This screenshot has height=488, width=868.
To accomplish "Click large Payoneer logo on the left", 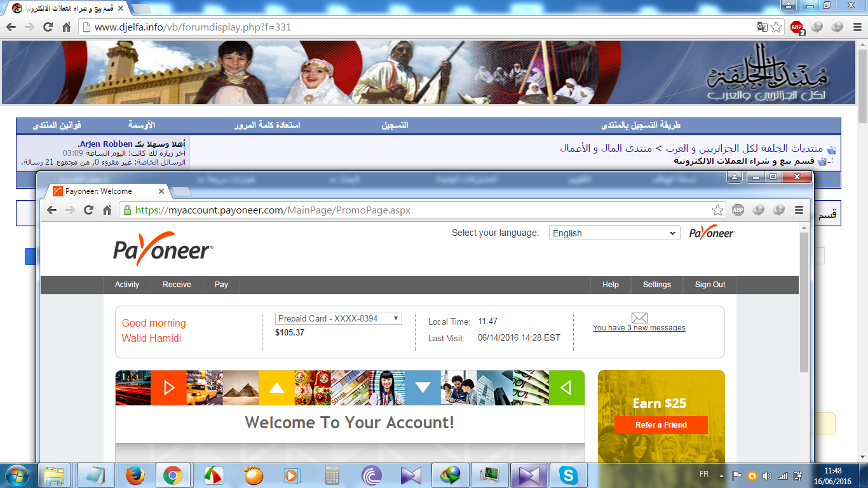I will (163, 250).
